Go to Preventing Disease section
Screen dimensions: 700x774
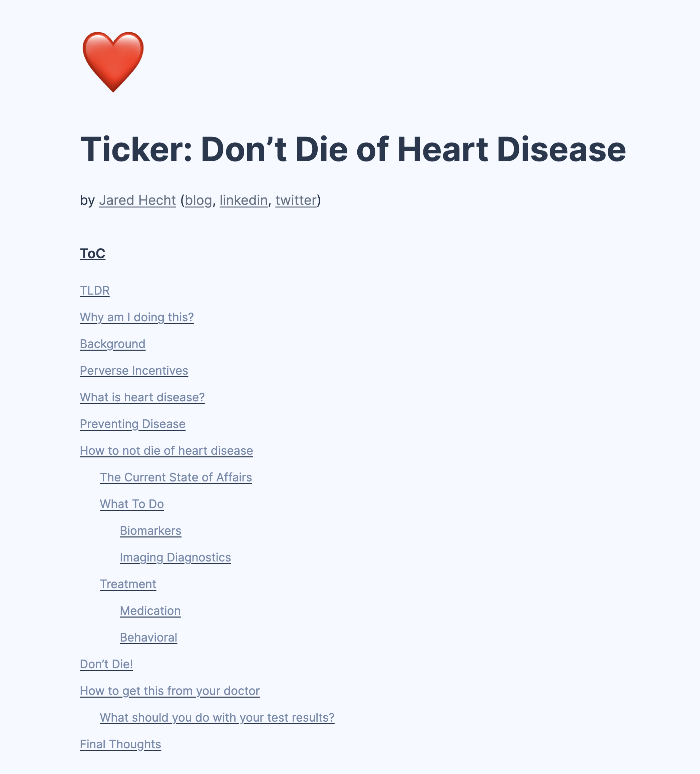click(x=132, y=424)
